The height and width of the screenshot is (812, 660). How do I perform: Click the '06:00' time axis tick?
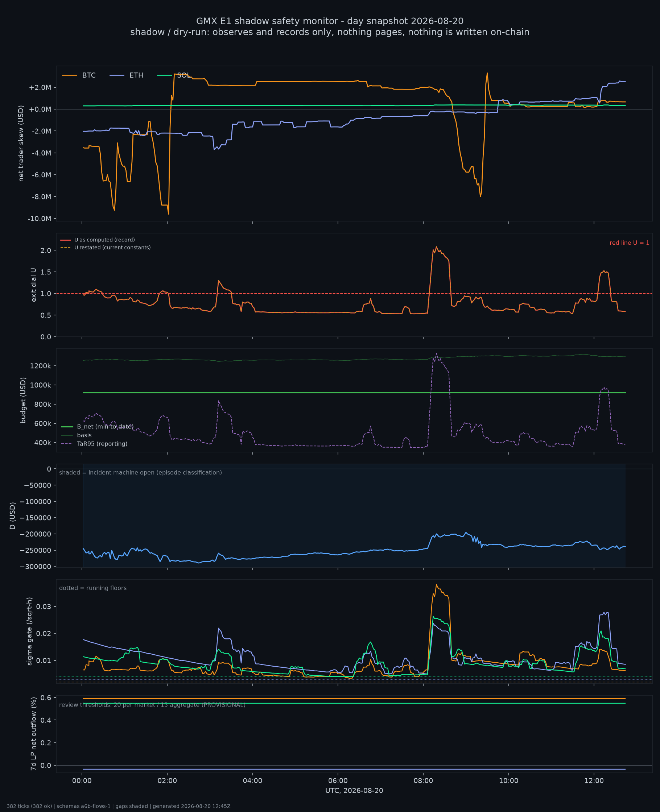click(x=338, y=781)
